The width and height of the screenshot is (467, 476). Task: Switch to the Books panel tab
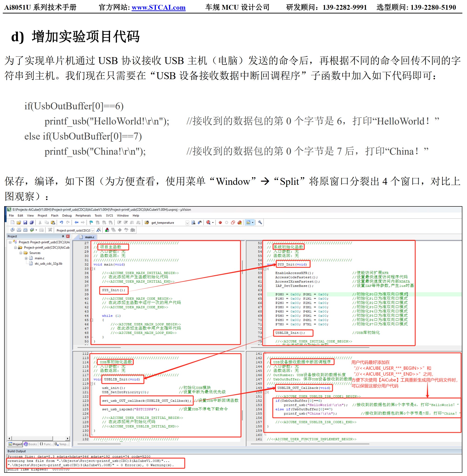30,444
